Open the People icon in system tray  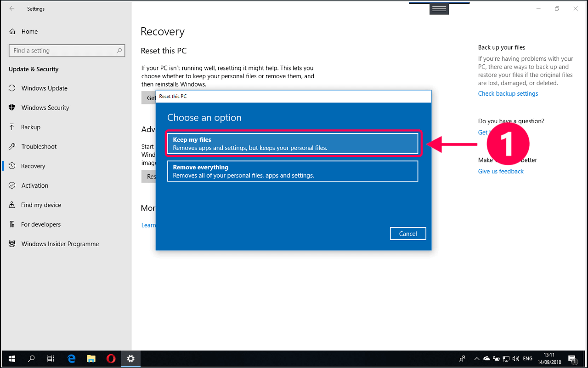(463, 359)
